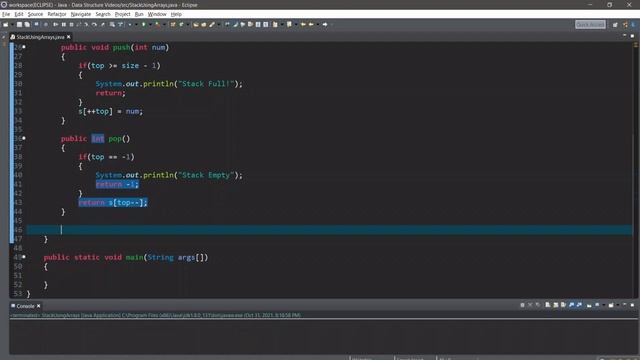640x360 pixels.
Task: Minimize the Console view
Action: pyautogui.click(x=624, y=305)
